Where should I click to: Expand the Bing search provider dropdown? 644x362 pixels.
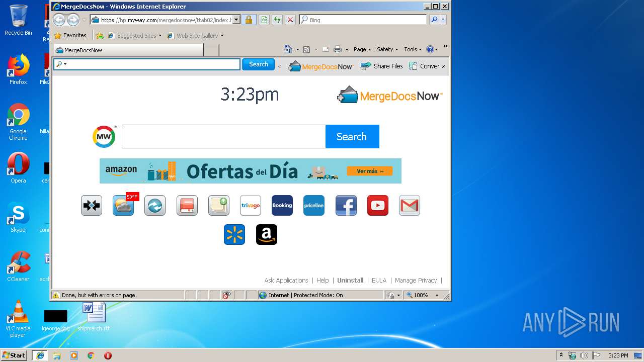443,20
